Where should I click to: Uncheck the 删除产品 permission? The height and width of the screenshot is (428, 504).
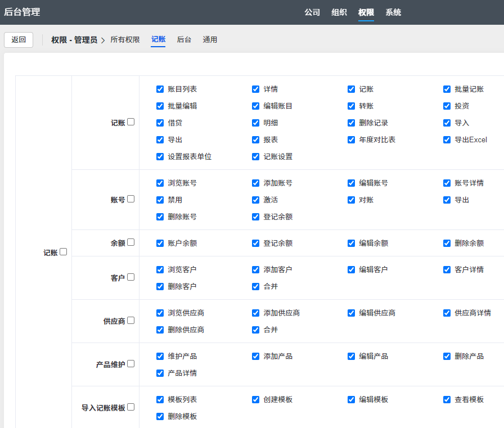point(447,357)
